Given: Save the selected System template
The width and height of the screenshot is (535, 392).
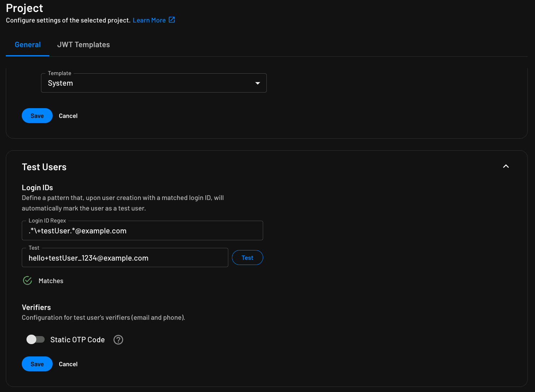Looking at the screenshot, I should 37,115.
